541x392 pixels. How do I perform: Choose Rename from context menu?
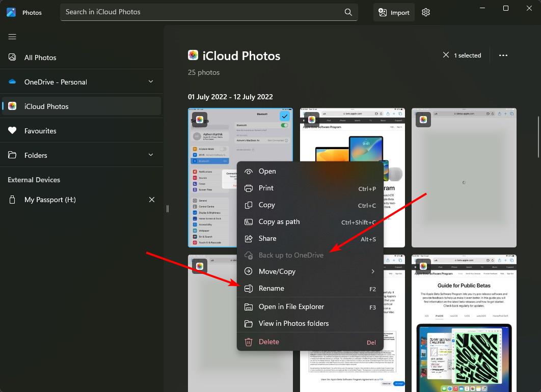[310, 289]
